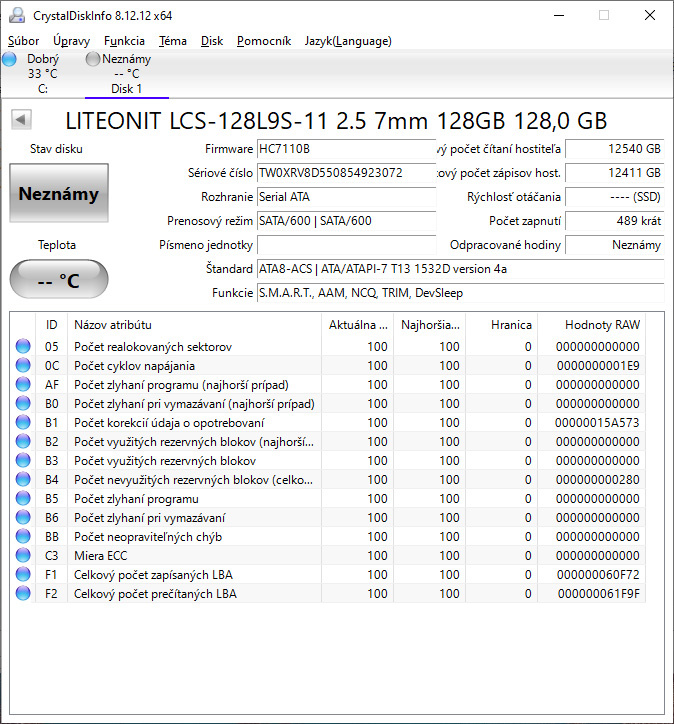Viewport: 674px width, 724px height.
Task: Open the Disk menu
Action: pyautogui.click(x=212, y=41)
